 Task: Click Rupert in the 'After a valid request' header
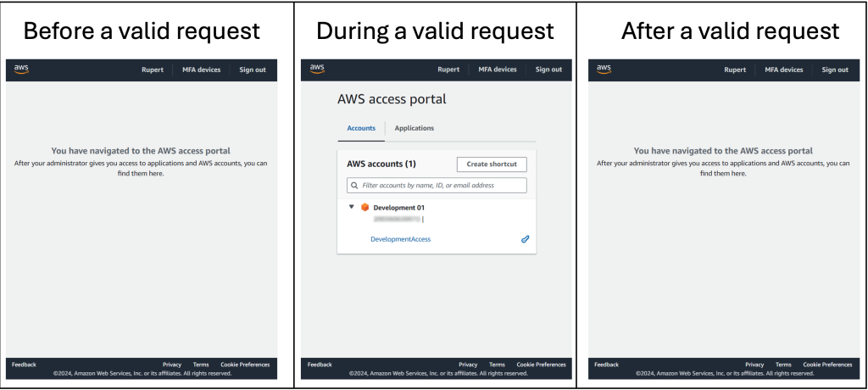(x=735, y=70)
